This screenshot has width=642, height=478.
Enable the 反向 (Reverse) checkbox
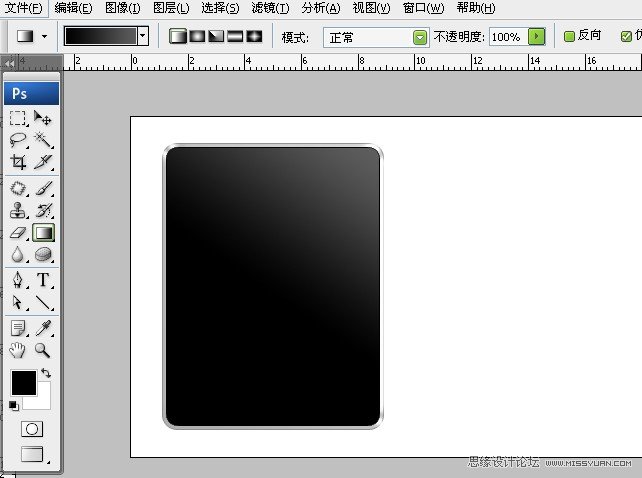[x=569, y=36]
